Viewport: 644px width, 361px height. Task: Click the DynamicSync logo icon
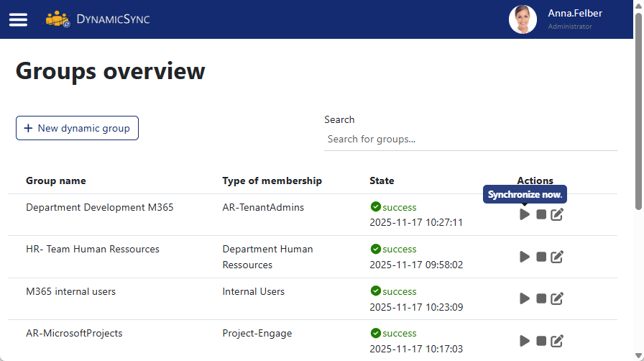point(58,19)
